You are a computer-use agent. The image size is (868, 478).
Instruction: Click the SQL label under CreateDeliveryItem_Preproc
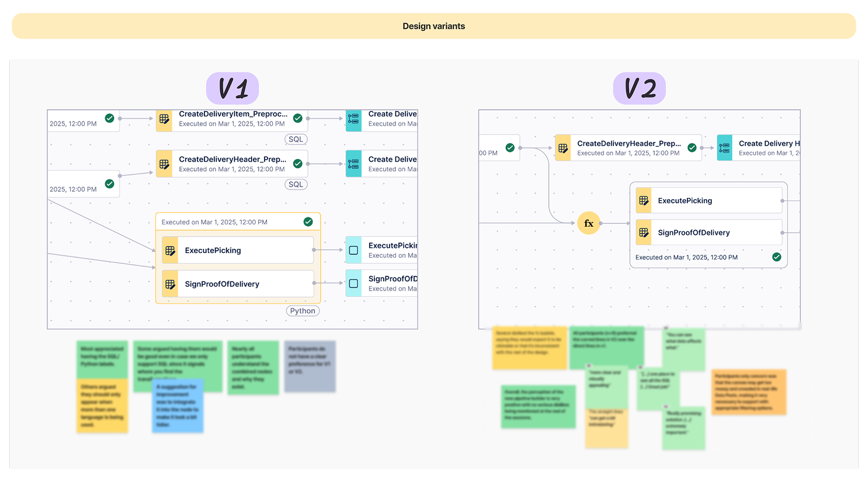point(296,139)
